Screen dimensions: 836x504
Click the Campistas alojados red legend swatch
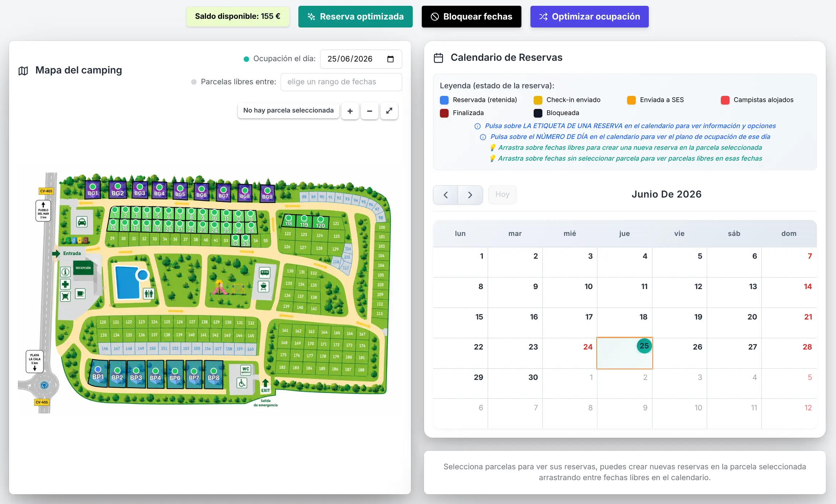pos(725,100)
